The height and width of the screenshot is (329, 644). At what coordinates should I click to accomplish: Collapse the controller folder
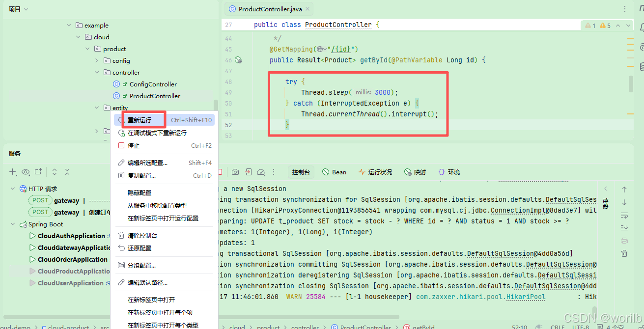[x=97, y=72]
